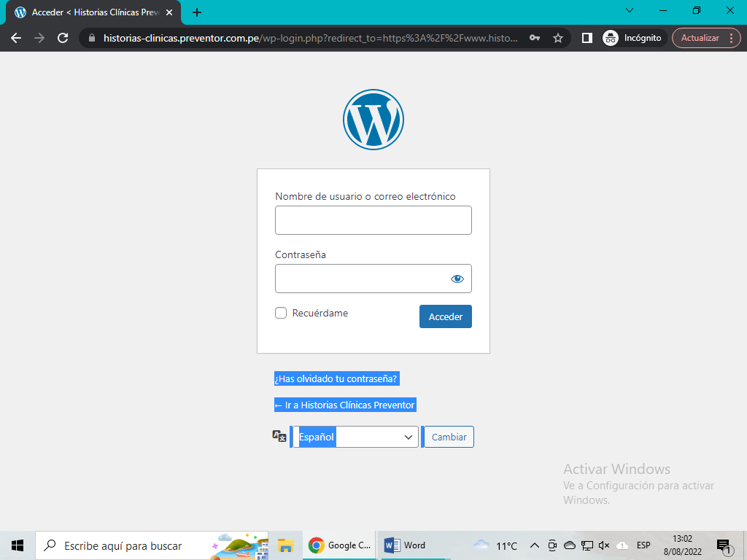747x560 pixels.
Task: Open the ESP input language indicator
Action: pyautogui.click(x=643, y=545)
